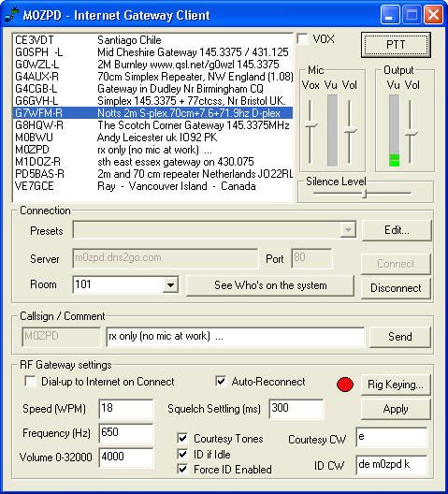Click the Mic Vu level meter
Screen dimensions: 448x494
point(332,130)
